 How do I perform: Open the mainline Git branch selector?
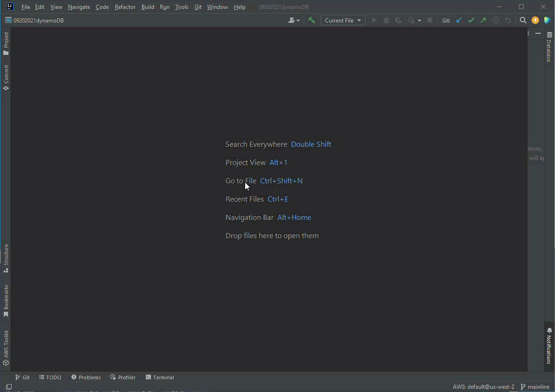coord(535,387)
